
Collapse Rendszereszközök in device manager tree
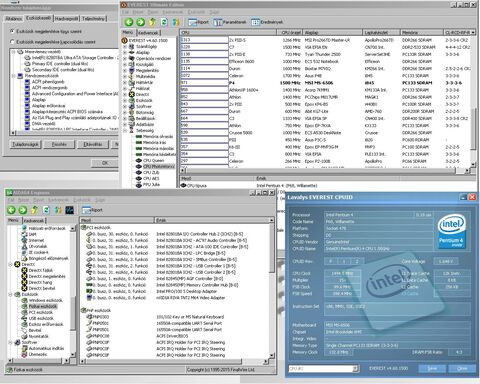(14, 76)
